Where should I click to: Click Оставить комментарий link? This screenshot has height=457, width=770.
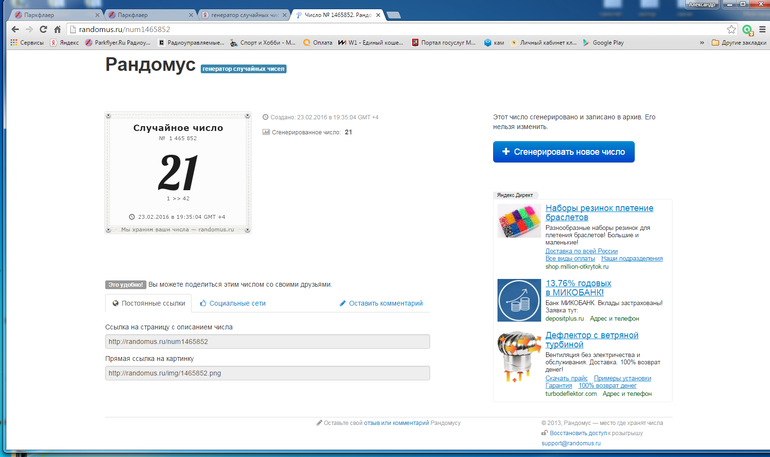381,303
